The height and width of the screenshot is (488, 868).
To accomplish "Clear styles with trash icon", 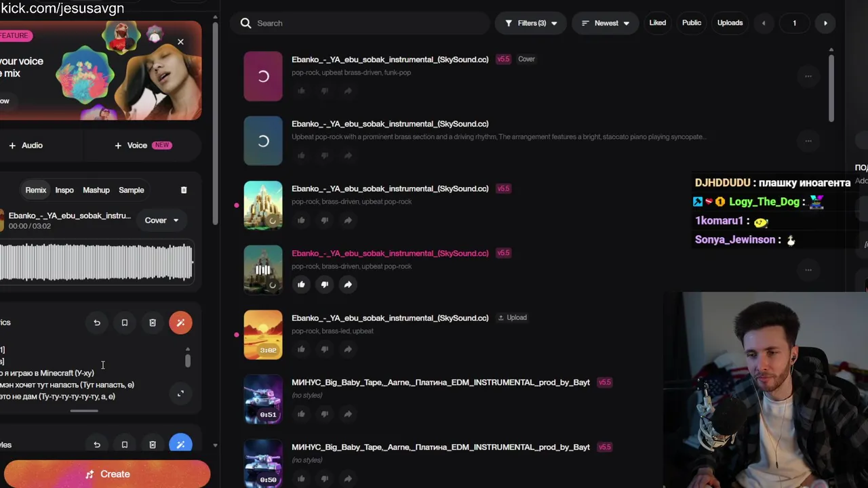I will [153, 445].
